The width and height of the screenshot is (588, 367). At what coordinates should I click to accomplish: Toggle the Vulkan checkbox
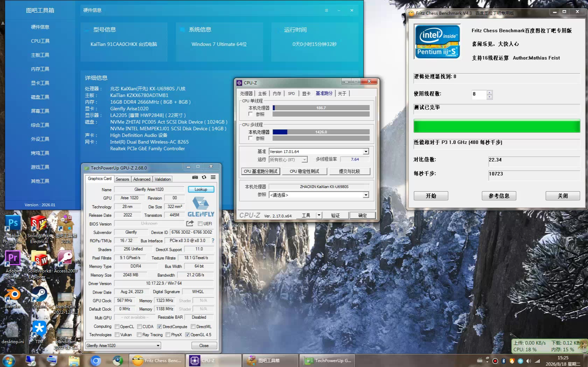pos(117,335)
